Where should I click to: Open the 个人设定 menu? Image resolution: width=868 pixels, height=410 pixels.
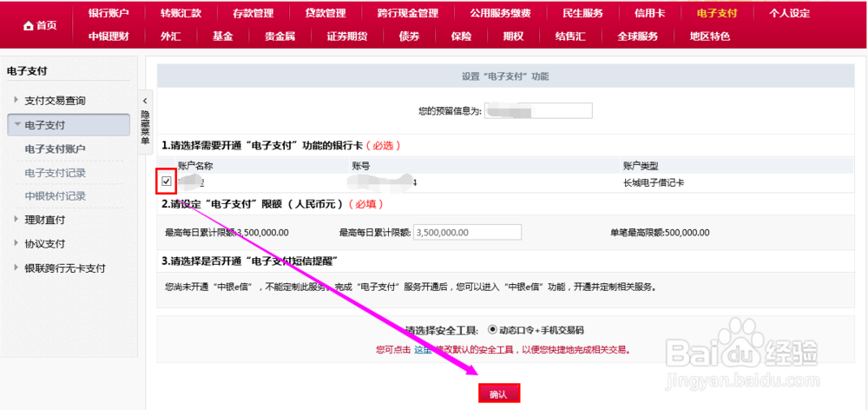click(789, 13)
